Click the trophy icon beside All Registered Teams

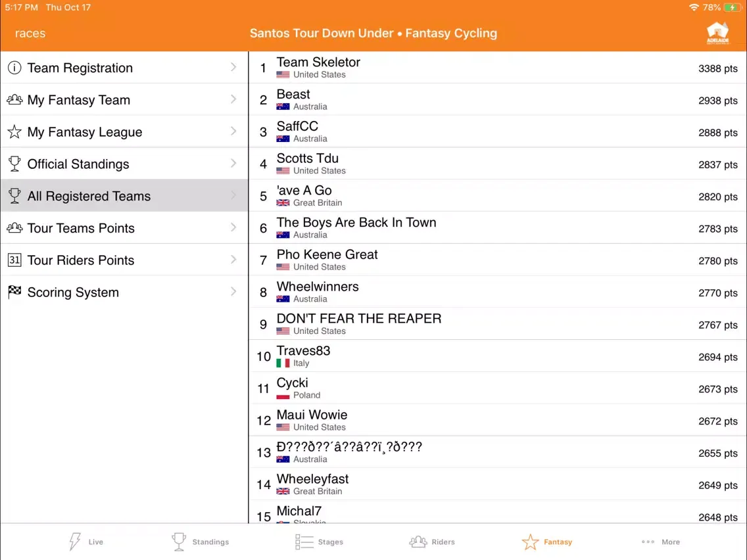click(x=14, y=196)
